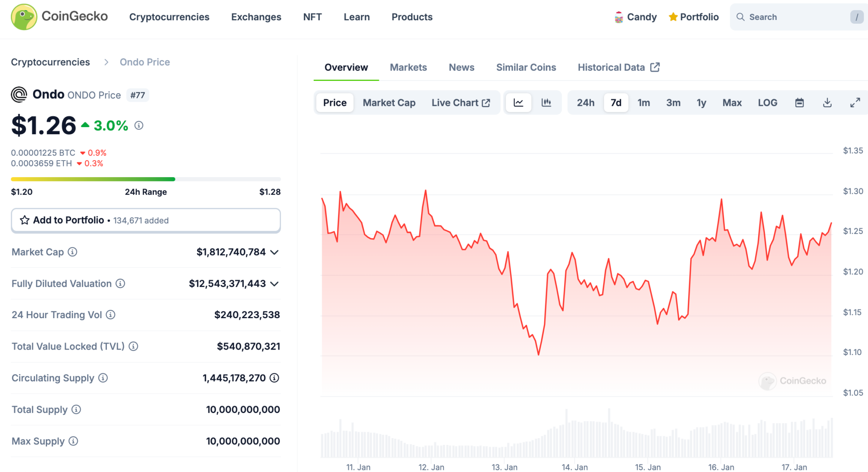The height and width of the screenshot is (472, 868).
Task: Open Cryptocurrencies nav menu
Action: coord(169,17)
